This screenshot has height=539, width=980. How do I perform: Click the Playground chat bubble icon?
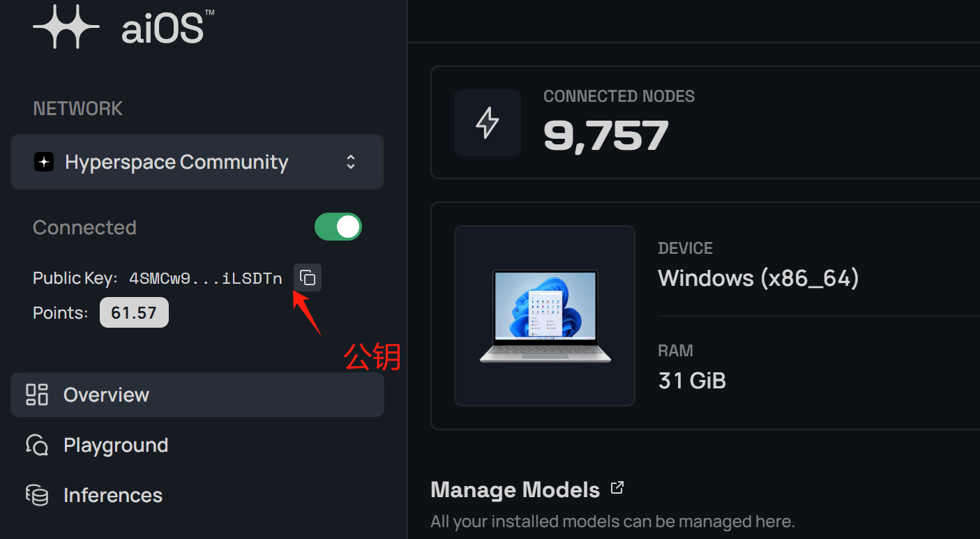point(37,445)
